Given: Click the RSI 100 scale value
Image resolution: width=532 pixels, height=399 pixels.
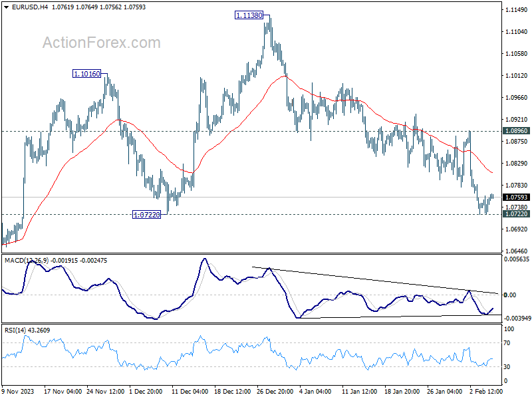Looking at the screenshot, I should (x=509, y=329).
